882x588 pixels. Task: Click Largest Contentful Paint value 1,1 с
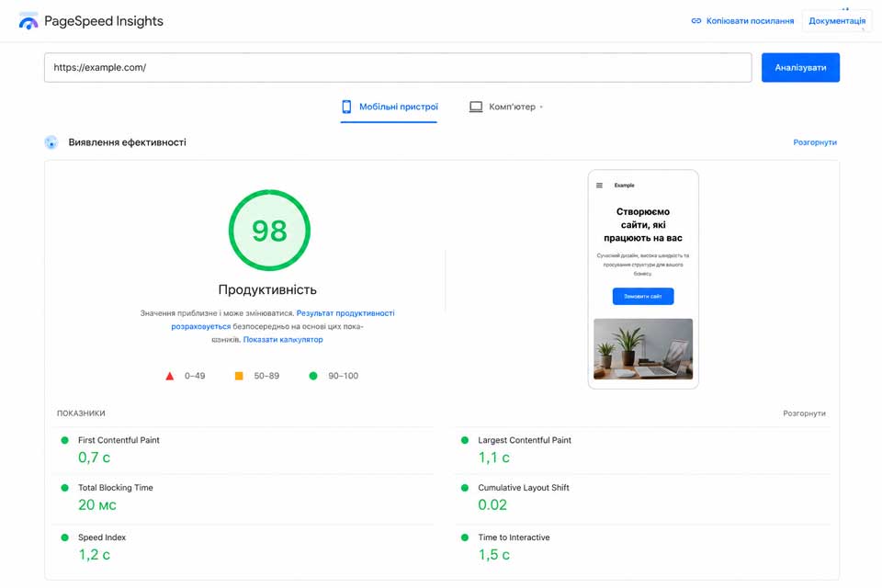(x=494, y=458)
